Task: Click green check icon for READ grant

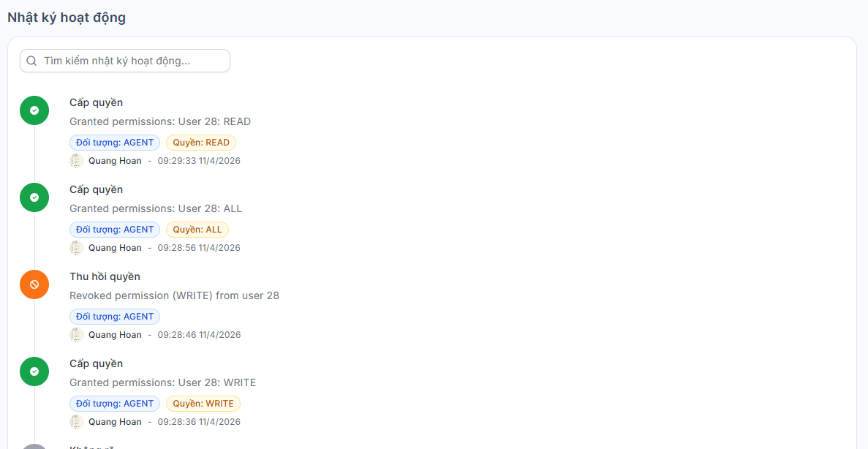Action: pyautogui.click(x=34, y=110)
